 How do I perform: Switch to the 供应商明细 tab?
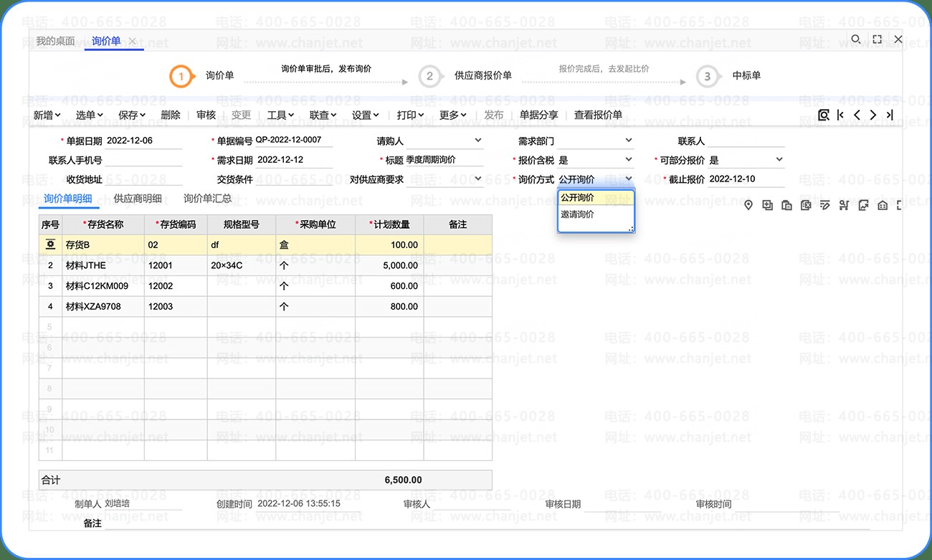pos(138,199)
